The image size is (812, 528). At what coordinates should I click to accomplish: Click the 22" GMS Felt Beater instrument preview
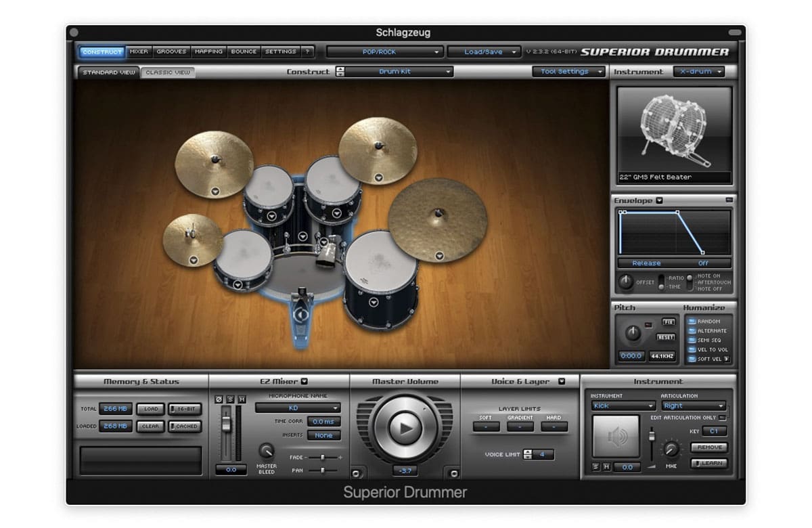(674, 135)
